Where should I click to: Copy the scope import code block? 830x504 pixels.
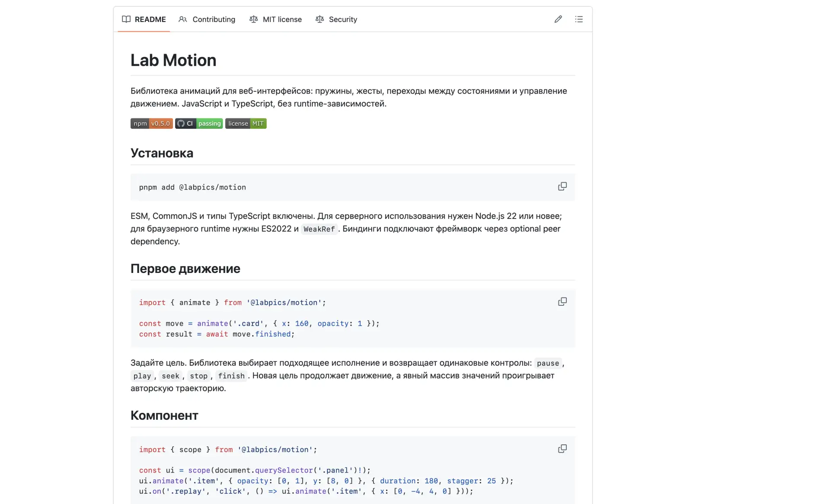click(562, 449)
